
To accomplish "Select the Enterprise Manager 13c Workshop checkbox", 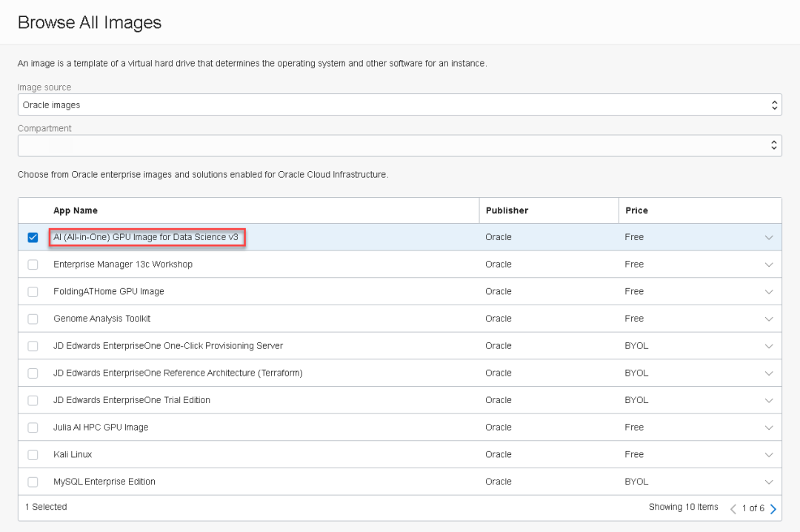I will (x=33, y=265).
